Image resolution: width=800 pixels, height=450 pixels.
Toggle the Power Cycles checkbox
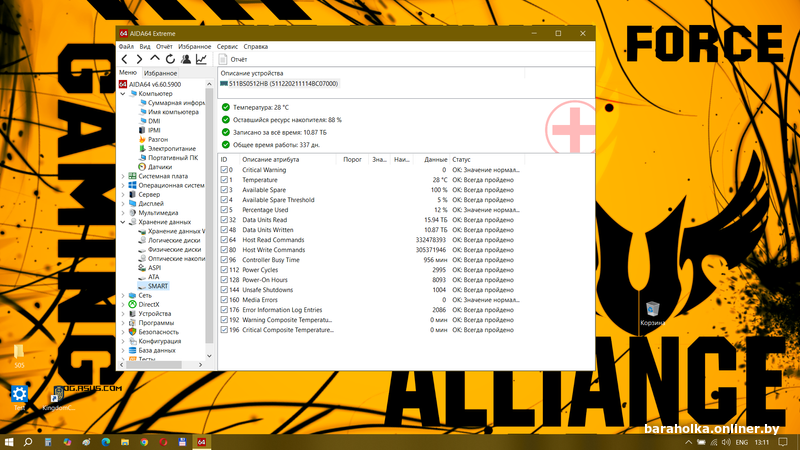[224, 270]
